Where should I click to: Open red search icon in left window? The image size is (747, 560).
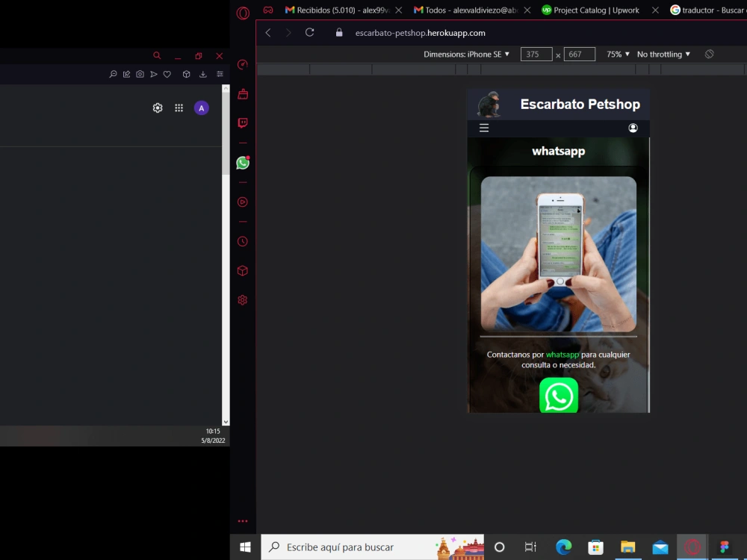point(157,56)
